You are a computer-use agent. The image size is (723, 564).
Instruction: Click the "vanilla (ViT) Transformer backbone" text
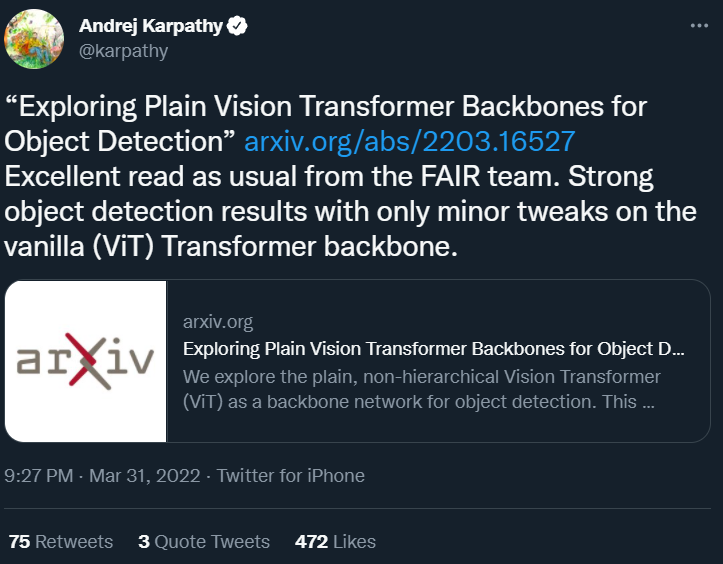[231, 246]
